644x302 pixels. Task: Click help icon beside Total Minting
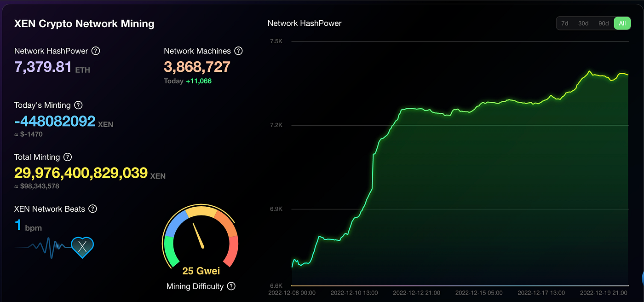pyautogui.click(x=68, y=157)
